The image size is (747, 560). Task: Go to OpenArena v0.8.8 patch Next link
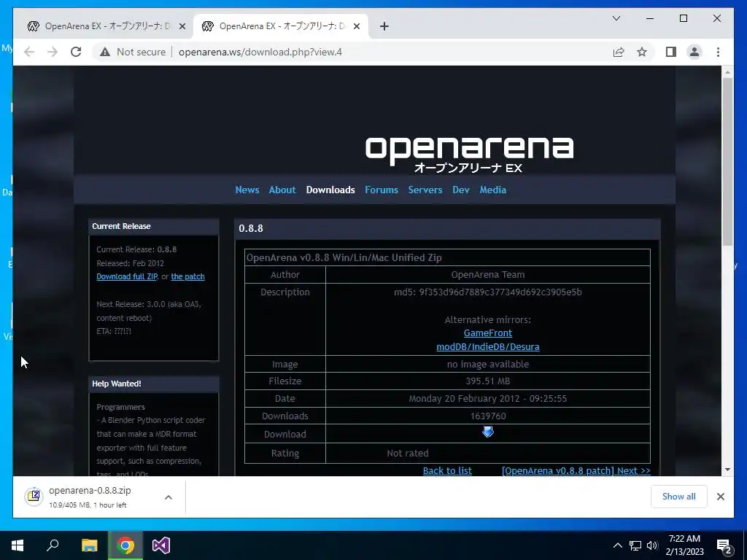[x=576, y=470]
